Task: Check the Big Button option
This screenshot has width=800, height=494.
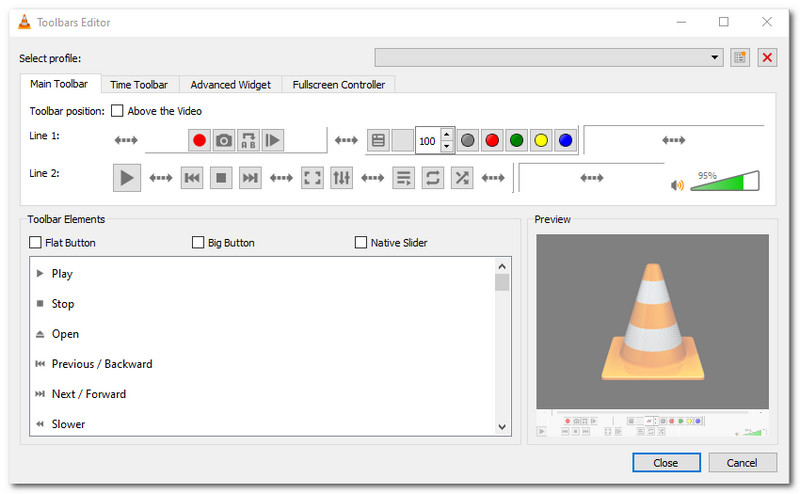Action: pos(198,242)
